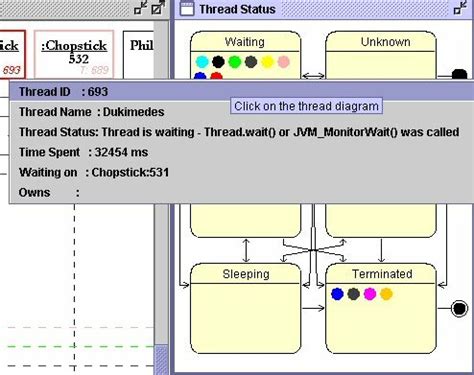Image resolution: width=474 pixels, height=375 pixels.
Task: Click the black thread dot in Waiting state
Action: click(218, 62)
